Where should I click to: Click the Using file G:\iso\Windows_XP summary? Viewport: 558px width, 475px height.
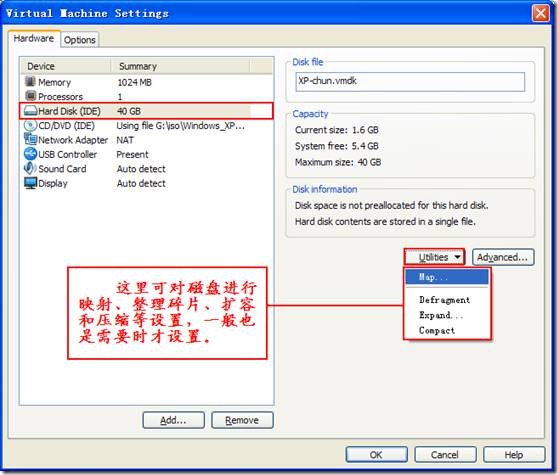(180, 126)
